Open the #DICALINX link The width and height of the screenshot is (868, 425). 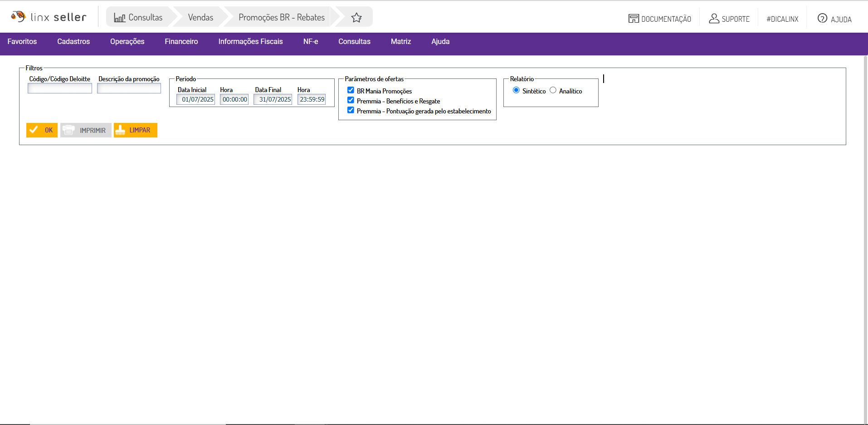(x=782, y=19)
